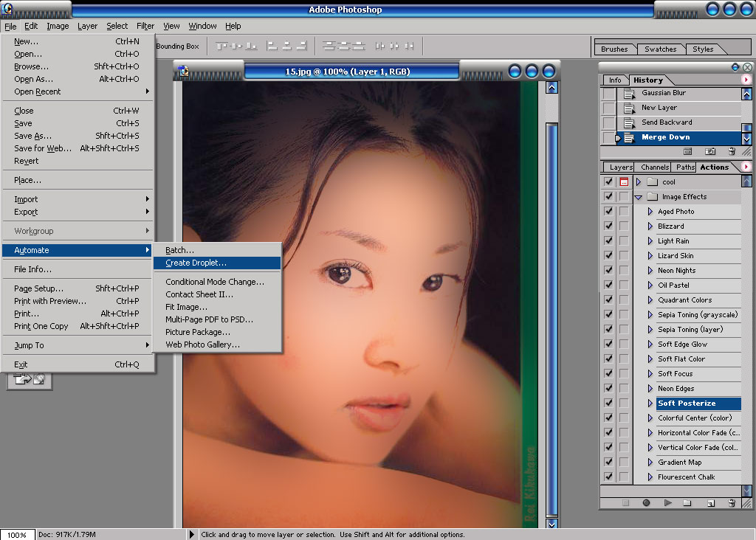Open the History panel flyout menu arrow
This screenshot has height=540, width=756.
(746, 80)
